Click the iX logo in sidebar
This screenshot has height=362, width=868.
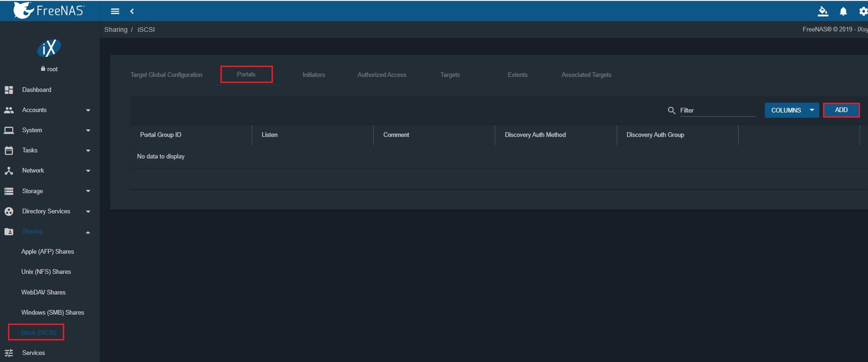(x=49, y=48)
